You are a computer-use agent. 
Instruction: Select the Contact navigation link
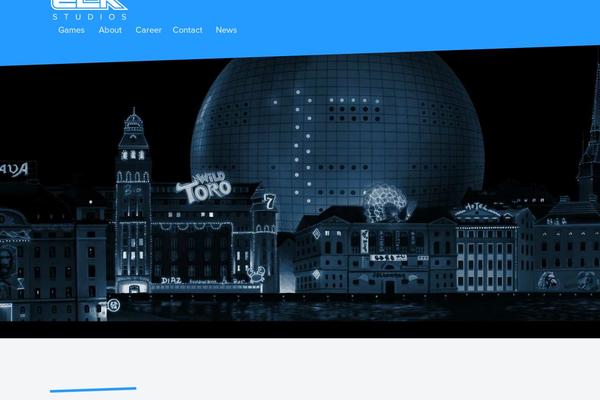pyautogui.click(x=188, y=30)
